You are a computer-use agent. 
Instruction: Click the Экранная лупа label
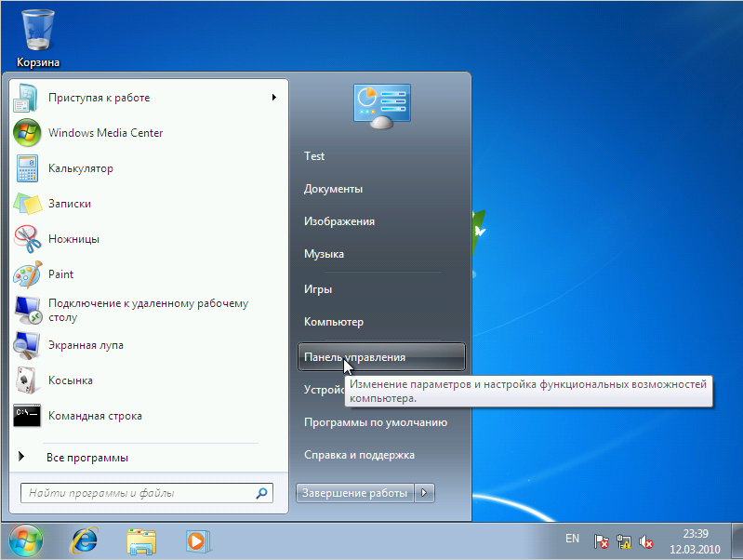click(86, 345)
